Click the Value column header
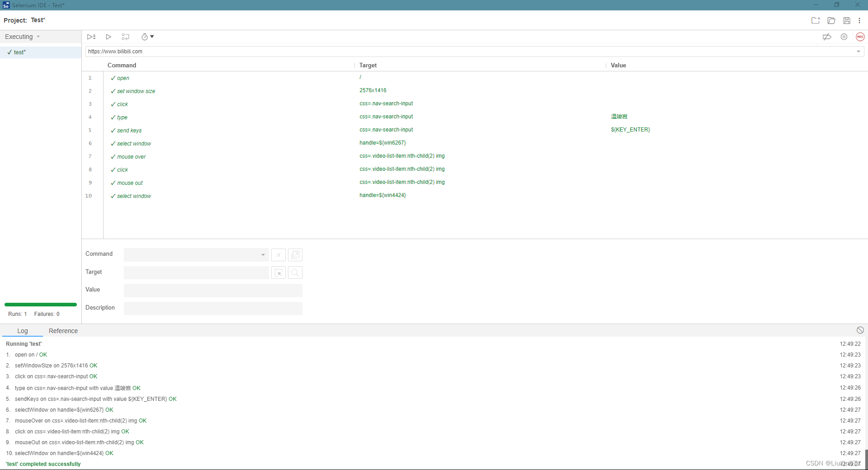Viewport: 868px width, 470px height. (618, 65)
